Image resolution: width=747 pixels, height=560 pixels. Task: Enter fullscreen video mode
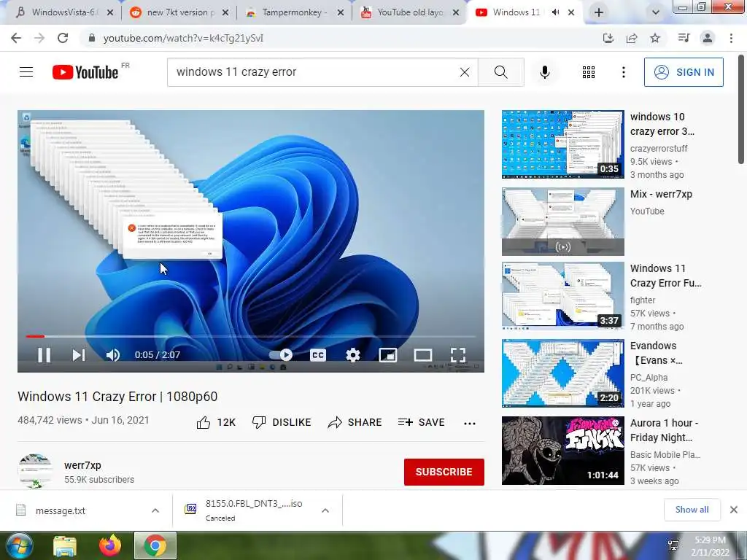[458, 355]
